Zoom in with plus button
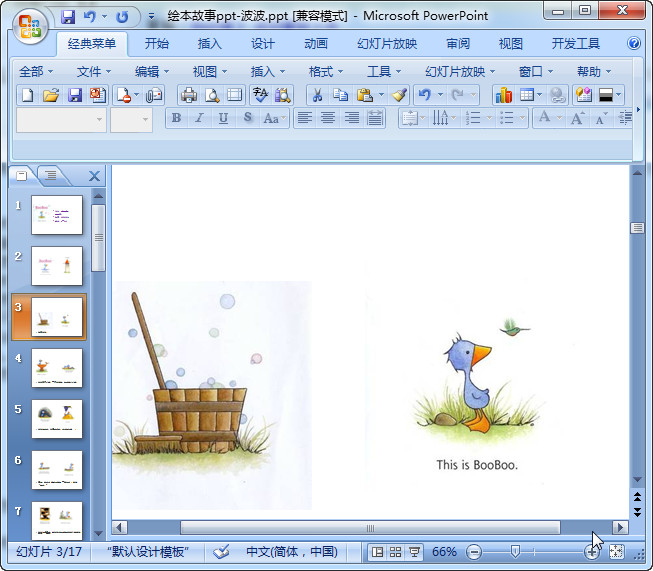 pyautogui.click(x=591, y=552)
